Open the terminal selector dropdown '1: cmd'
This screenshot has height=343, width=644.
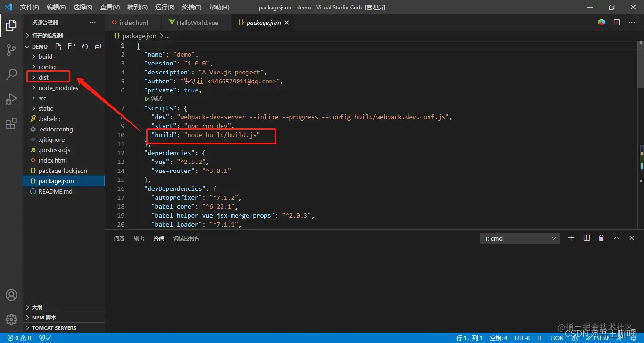click(x=520, y=238)
